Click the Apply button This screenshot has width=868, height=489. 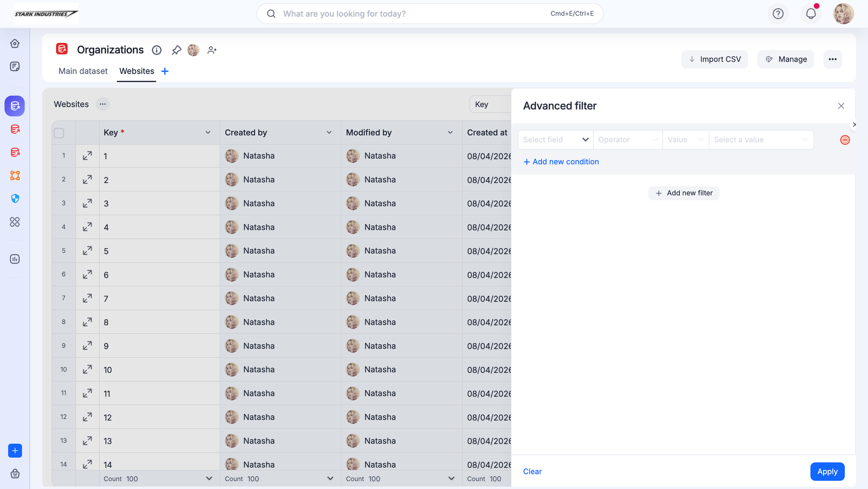[827, 471]
